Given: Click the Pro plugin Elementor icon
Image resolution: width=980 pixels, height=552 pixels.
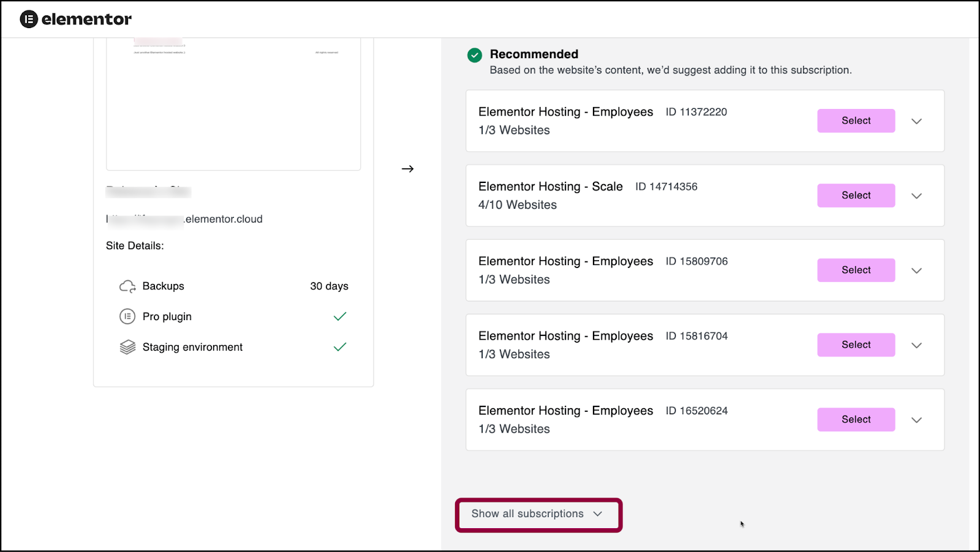Looking at the screenshot, I should pos(127,316).
